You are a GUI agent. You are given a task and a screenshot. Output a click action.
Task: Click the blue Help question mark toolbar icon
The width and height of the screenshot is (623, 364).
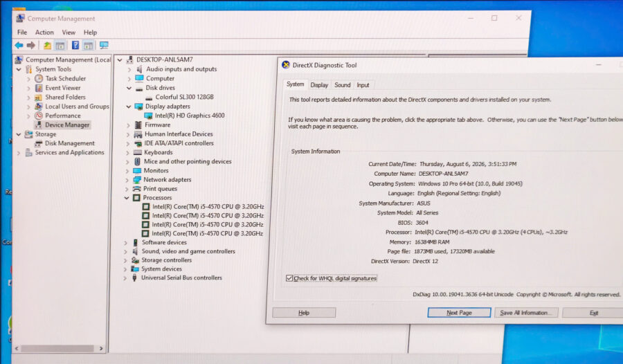(x=75, y=45)
